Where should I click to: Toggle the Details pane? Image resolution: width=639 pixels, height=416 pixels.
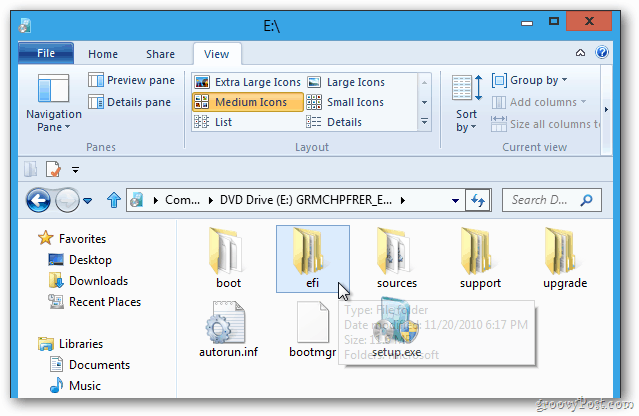click(129, 102)
